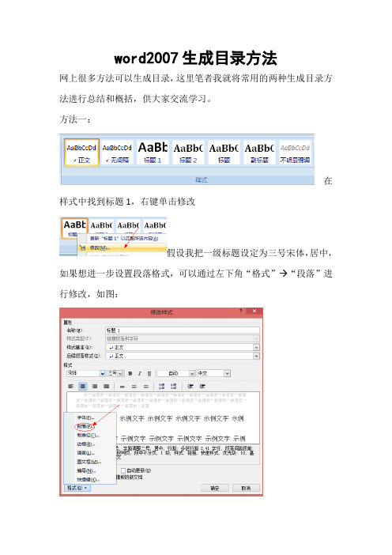392x555 pixels.
Task: Choose 边框(B) from the format menu
Action: point(86,444)
